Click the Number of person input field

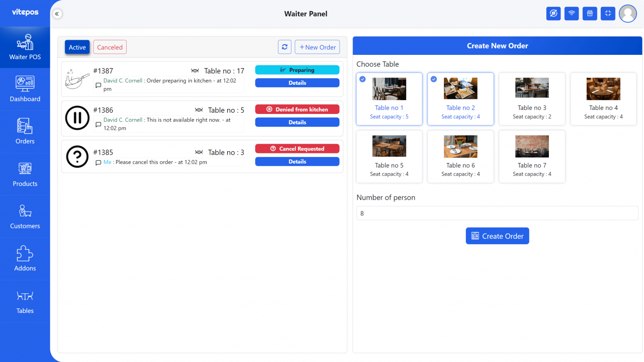pyautogui.click(x=497, y=213)
